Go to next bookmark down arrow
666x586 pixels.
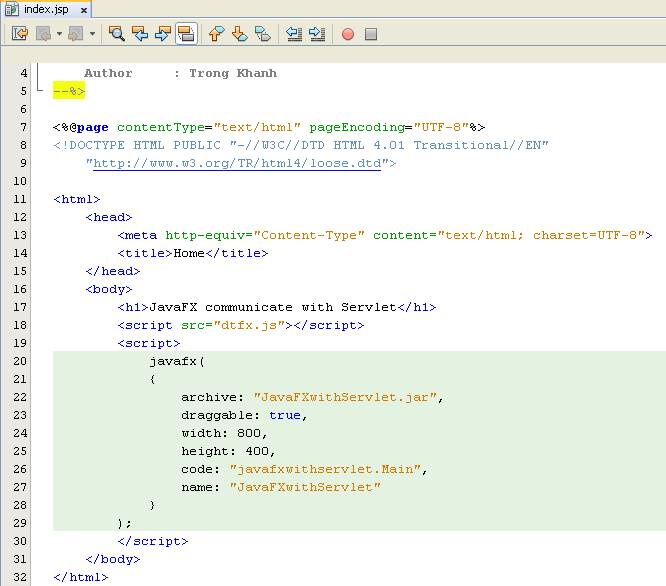click(x=240, y=34)
